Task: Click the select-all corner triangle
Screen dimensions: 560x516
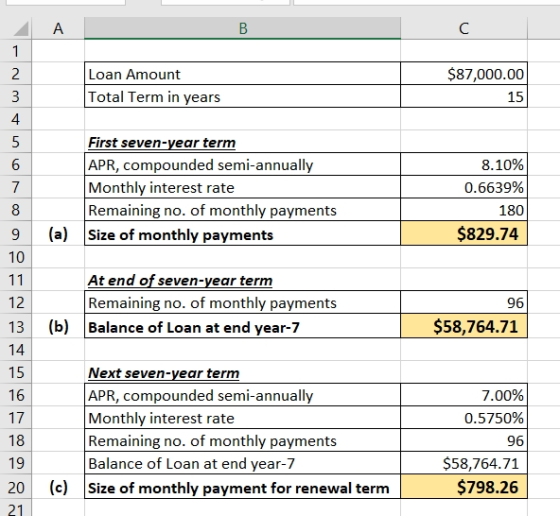Action: coord(21,29)
